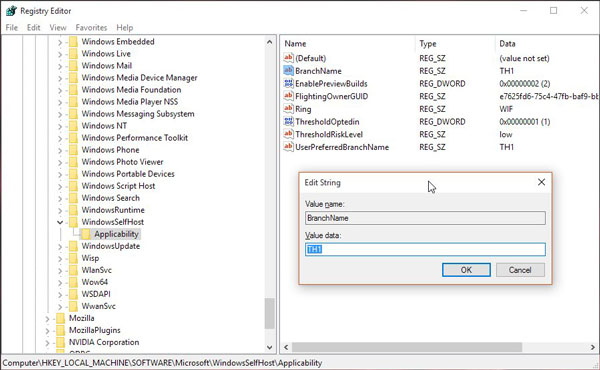Select the Windows Portable Devices key
Viewport: 600px width, 370px height.
click(x=128, y=174)
